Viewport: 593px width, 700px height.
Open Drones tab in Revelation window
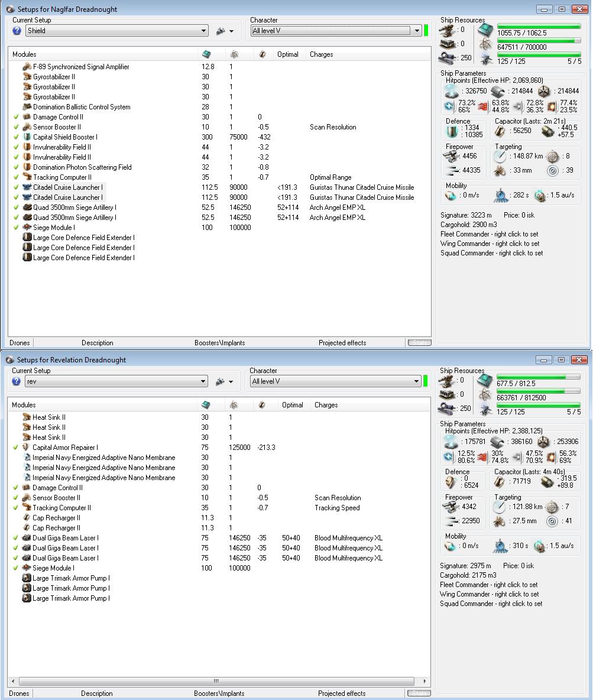(19, 693)
